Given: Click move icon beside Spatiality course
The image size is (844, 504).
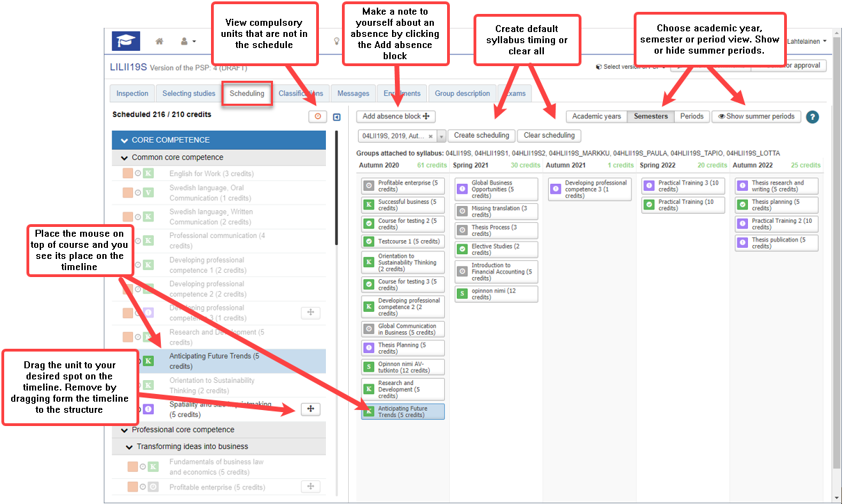Looking at the screenshot, I should tap(311, 409).
